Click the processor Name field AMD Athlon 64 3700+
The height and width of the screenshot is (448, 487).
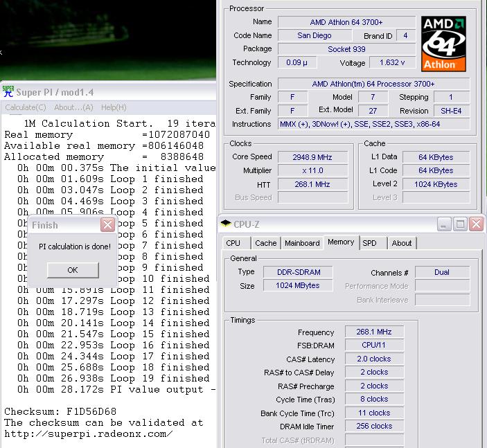click(x=346, y=22)
